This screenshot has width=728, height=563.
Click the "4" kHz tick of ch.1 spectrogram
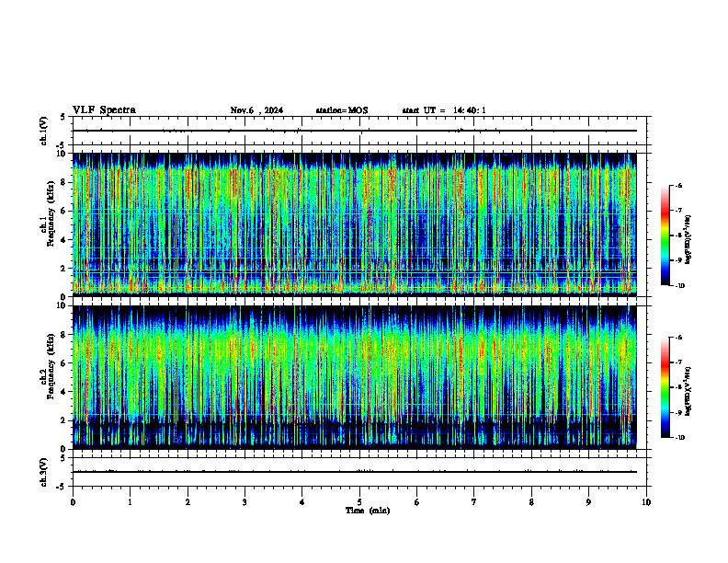63,240
